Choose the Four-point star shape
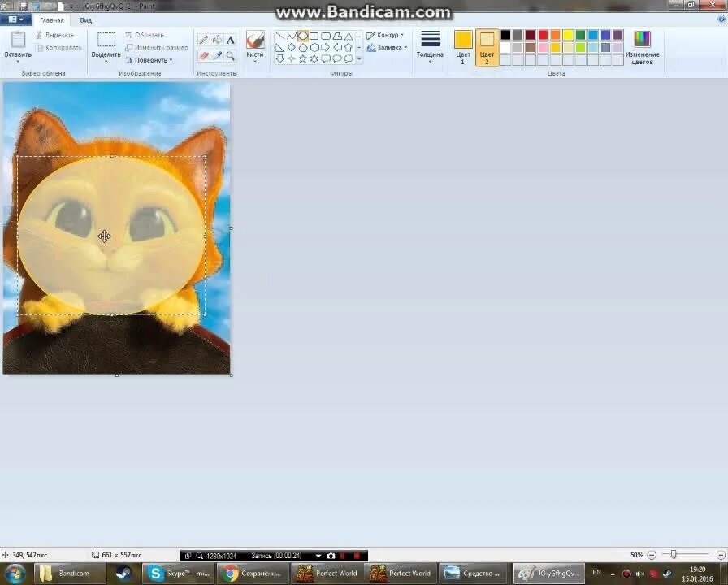Viewport: 728px width, 585px height. (x=292, y=58)
